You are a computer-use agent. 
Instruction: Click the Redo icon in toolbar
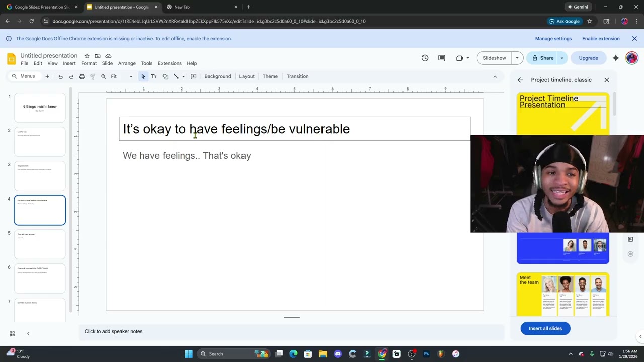[x=71, y=76]
